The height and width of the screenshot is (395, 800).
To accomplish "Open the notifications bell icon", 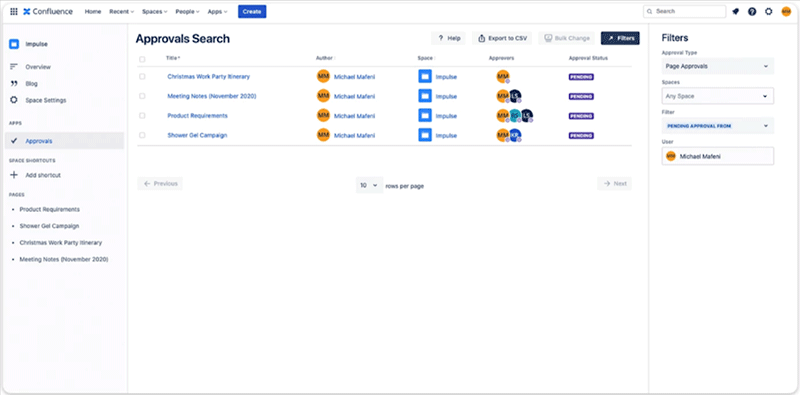I will tap(735, 12).
